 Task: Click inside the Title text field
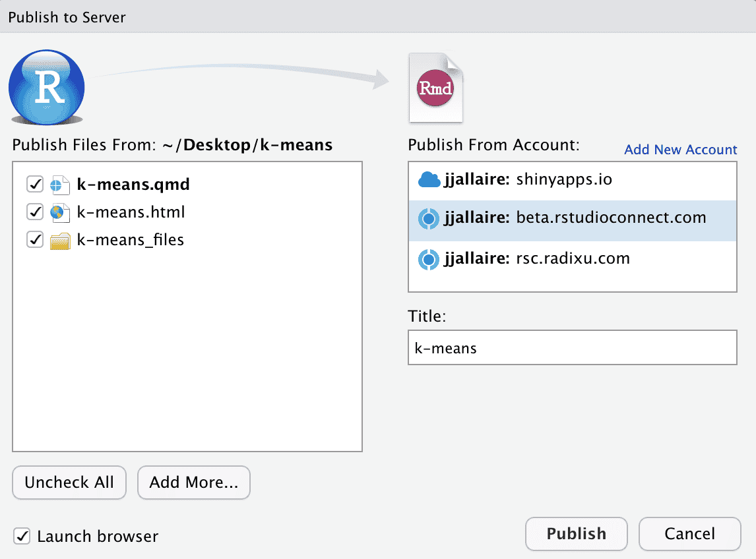[573, 347]
